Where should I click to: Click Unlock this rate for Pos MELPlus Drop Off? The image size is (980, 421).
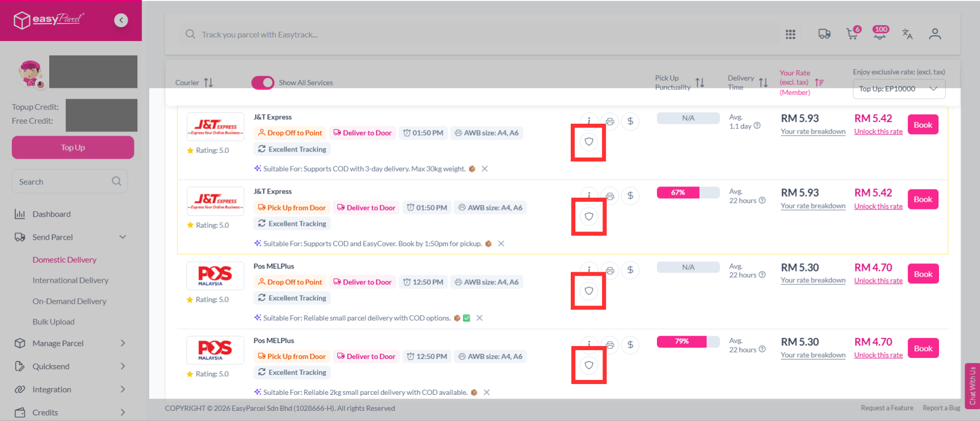coord(878,281)
